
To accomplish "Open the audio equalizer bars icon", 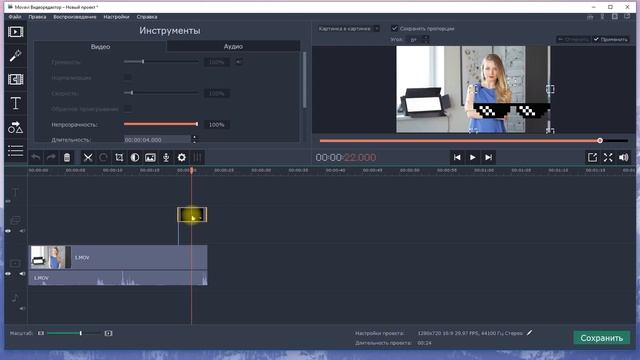I will point(197,158).
